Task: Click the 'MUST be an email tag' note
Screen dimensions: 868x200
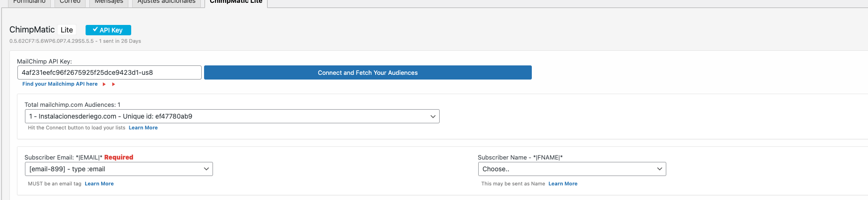Action: tap(55, 184)
